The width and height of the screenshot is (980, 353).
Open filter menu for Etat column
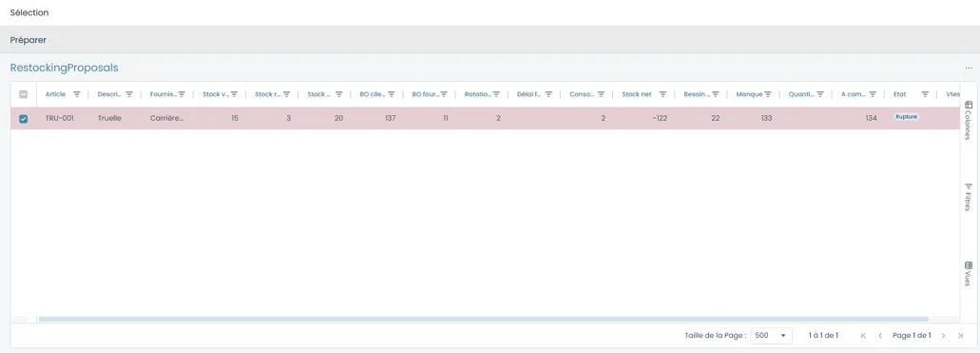pos(925,94)
